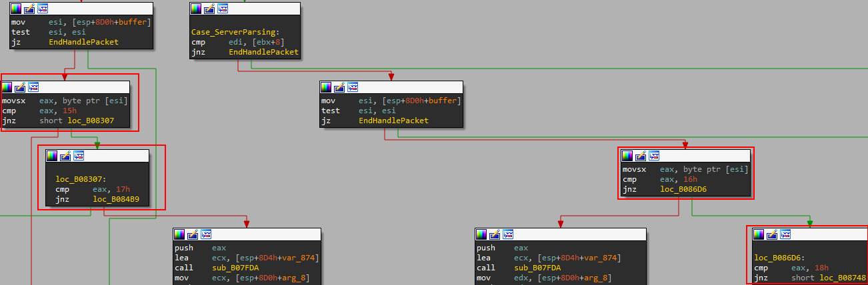Click the graph icon on loc_B08307 block
This screenshot has width=868, height=285.
pyautogui.click(x=79, y=156)
